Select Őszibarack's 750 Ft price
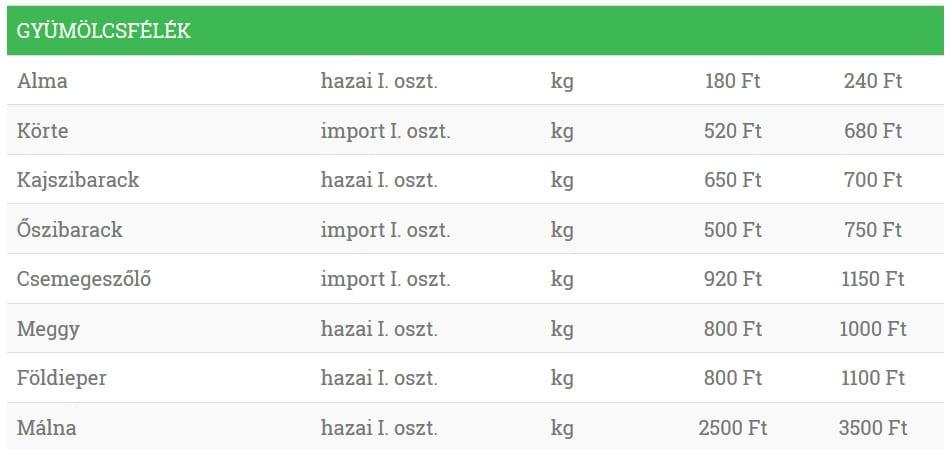This screenshot has width=951, height=449. tap(872, 230)
